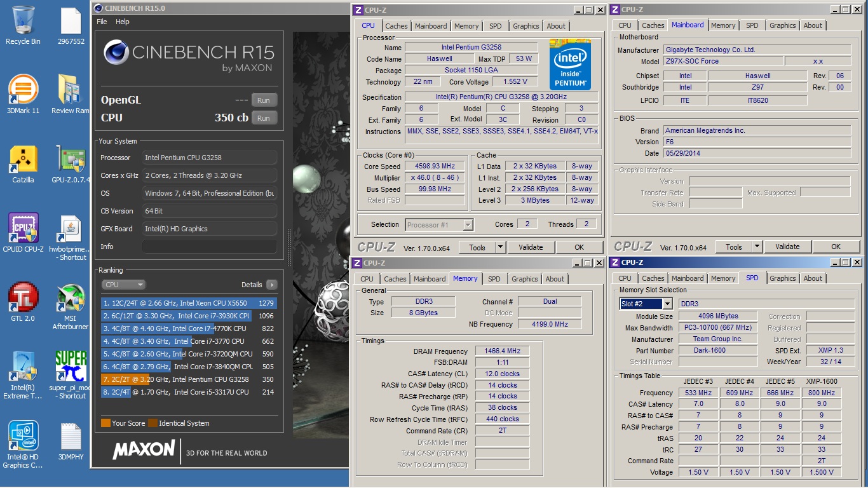
Task: Click the Z97X-SOC Force model value
Action: pos(722,62)
